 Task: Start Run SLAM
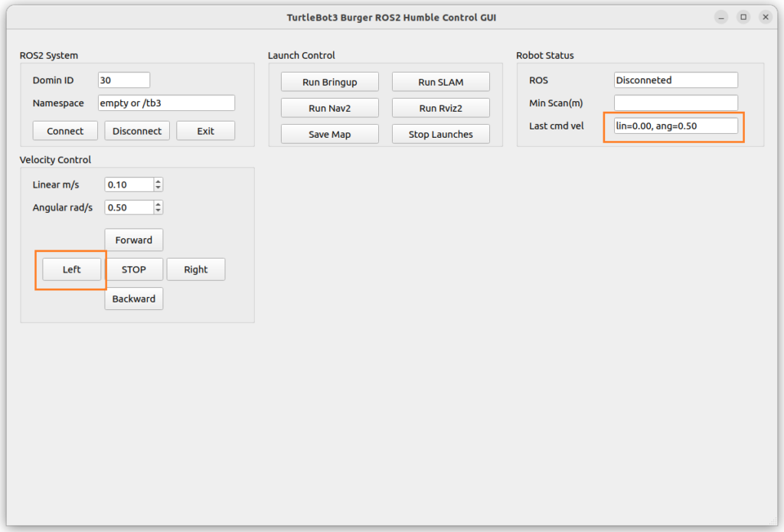tap(440, 82)
